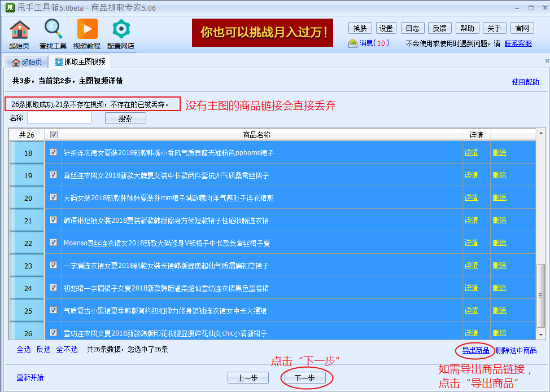Open the 配置网店 shop configuration gear

click(121, 30)
